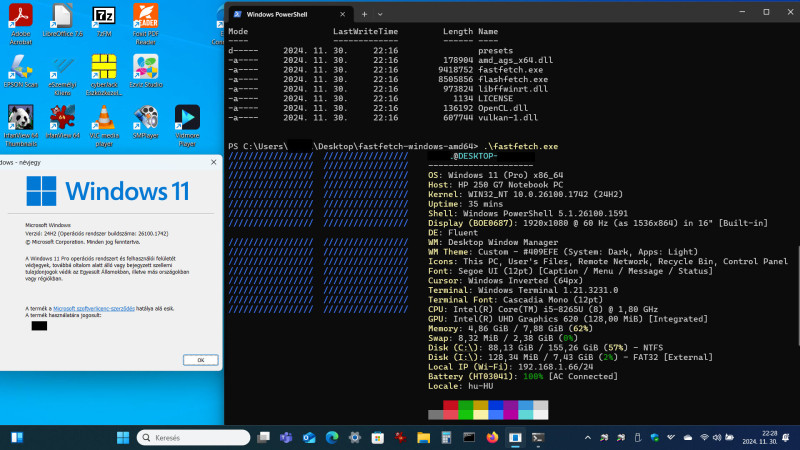Click the 'Locale: hu-HU' line
Viewport: 800px width, 450px height.
click(x=460, y=386)
